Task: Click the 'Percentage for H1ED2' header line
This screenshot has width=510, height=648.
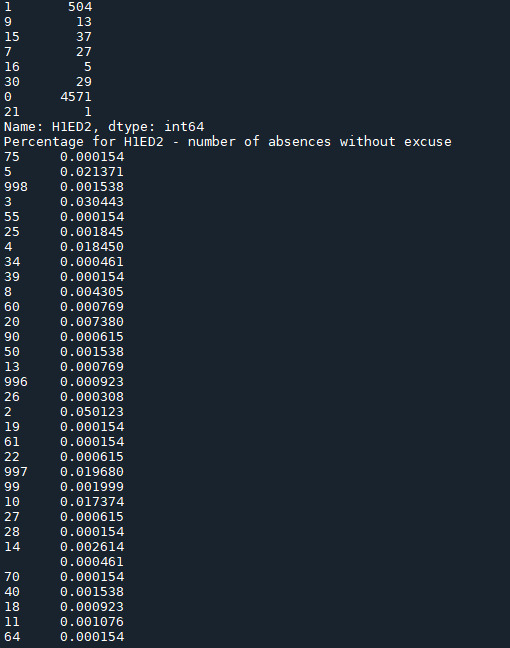Action: tap(228, 142)
